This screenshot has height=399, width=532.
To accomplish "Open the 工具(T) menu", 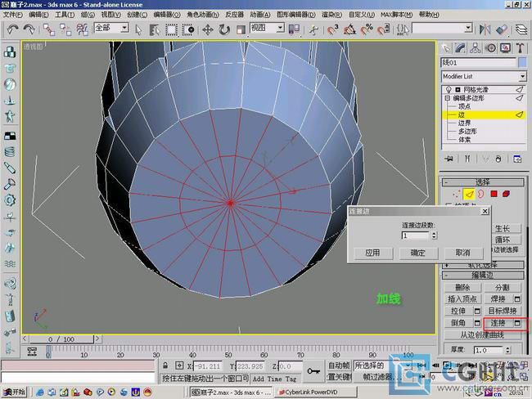I will tap(65, 15).
